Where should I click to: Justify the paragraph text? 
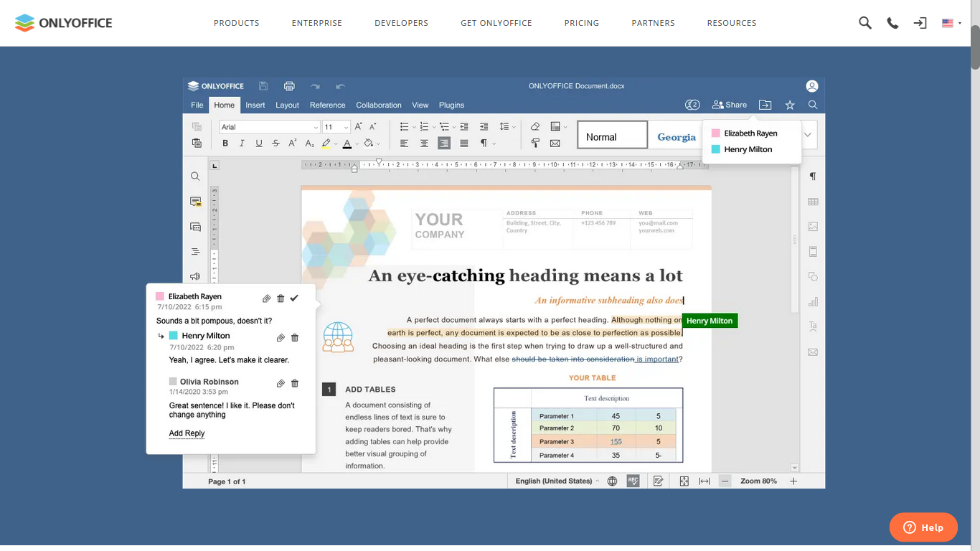pyautogui.click(x=464, y=143)
